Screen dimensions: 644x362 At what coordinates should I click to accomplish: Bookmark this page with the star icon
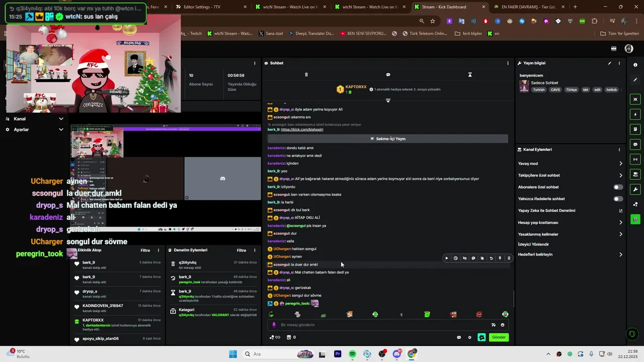[433, 21]
